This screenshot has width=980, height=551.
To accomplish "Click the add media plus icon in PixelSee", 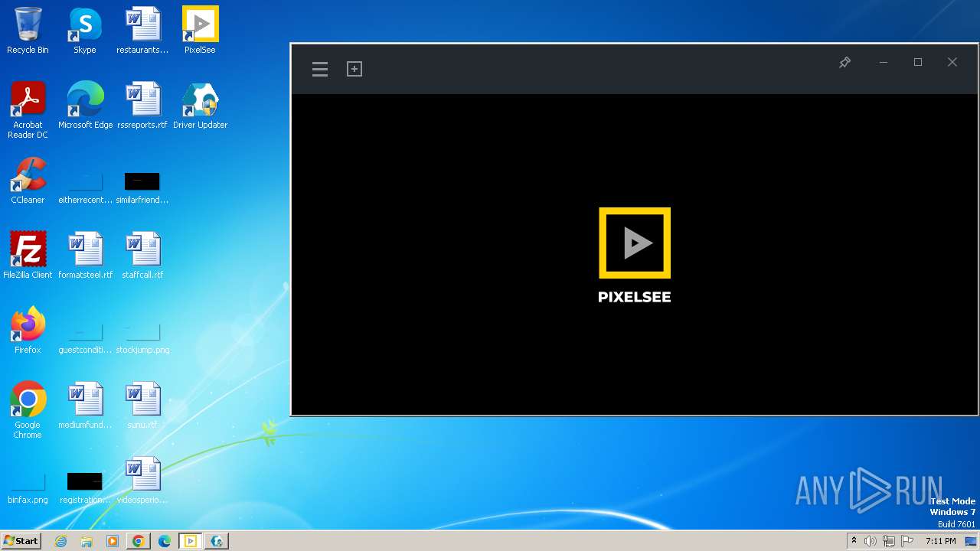I will pos(354,69).
